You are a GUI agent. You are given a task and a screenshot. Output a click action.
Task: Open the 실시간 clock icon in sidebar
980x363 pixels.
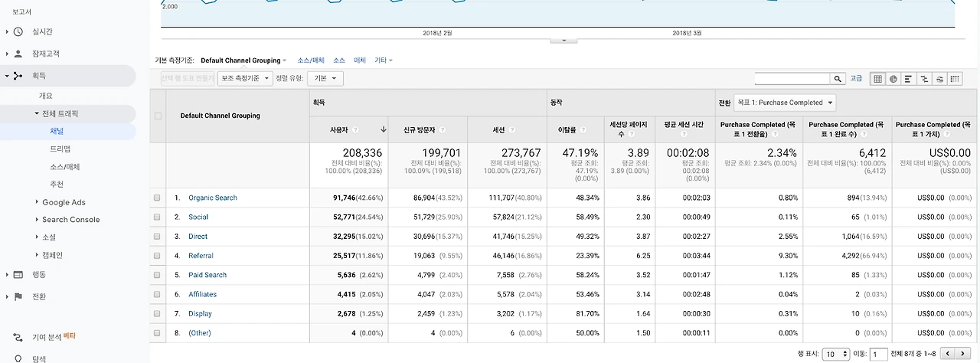tap(18, 31)
